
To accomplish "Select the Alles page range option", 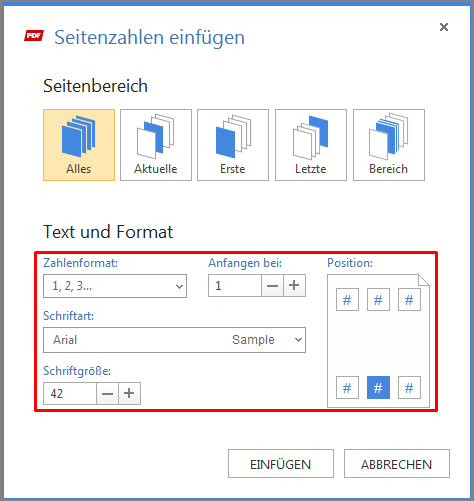I will point(79,145).
